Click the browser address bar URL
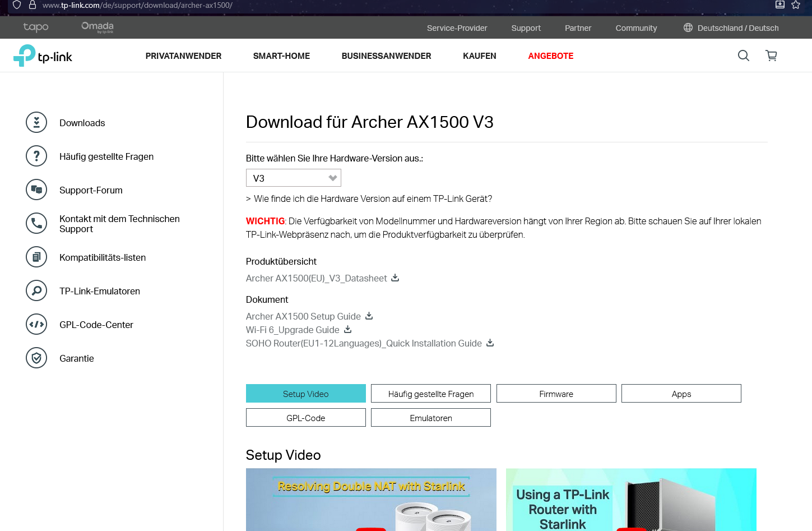Screen dimensions: 812x531 tap(137, 5)
